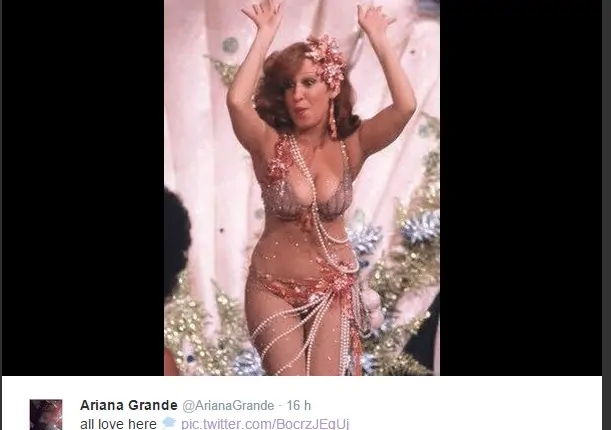Open the tweet author's profile avatar
Screen dimensions: 611x430
[x=46, y=414]
